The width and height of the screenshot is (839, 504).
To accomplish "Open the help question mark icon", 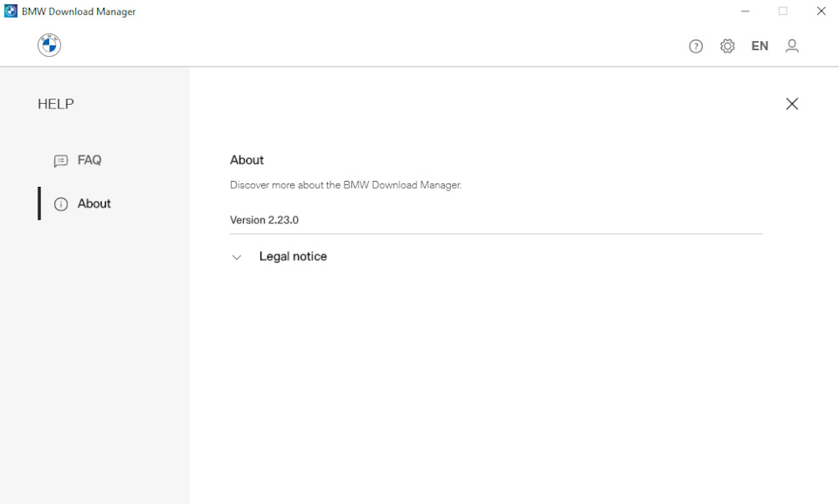I will 696,45.
